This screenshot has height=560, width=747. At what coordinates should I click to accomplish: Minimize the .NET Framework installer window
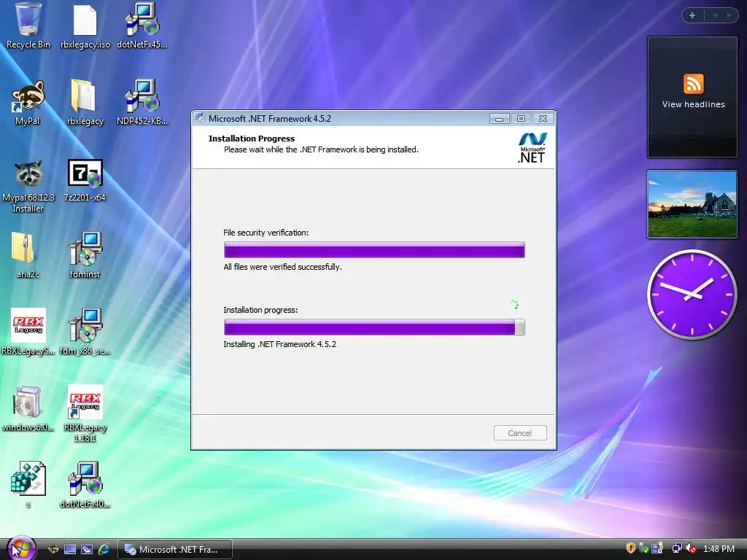pos(499,119)
